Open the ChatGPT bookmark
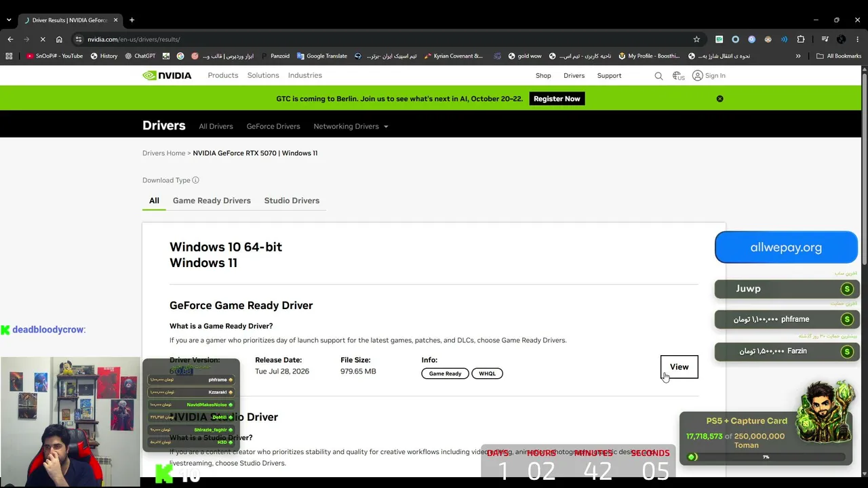Image resolution: width=868 pixels, height=488 pixels. (x=140, y=56)
